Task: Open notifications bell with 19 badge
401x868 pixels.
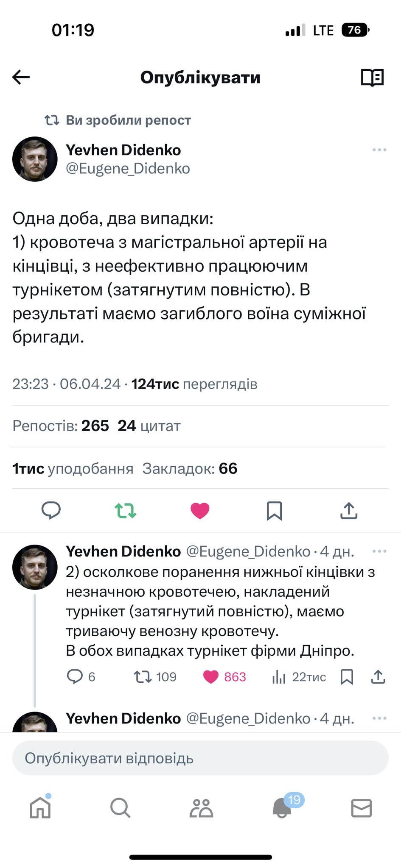Action: pos(282,808)
